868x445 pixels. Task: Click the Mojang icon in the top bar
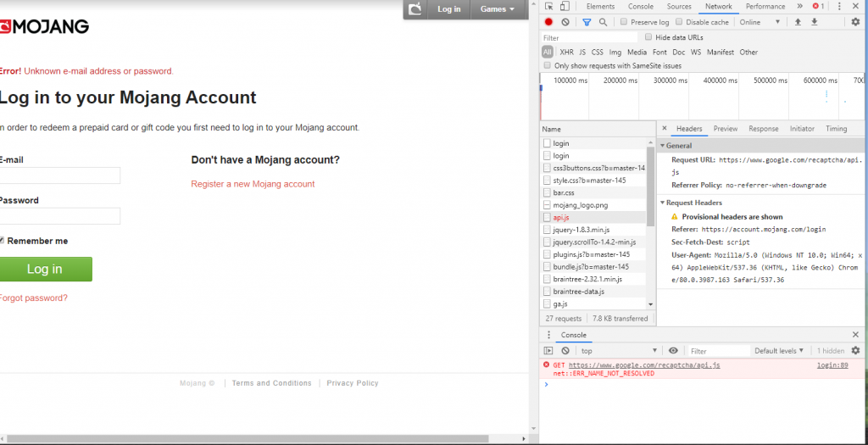(415, 8)
